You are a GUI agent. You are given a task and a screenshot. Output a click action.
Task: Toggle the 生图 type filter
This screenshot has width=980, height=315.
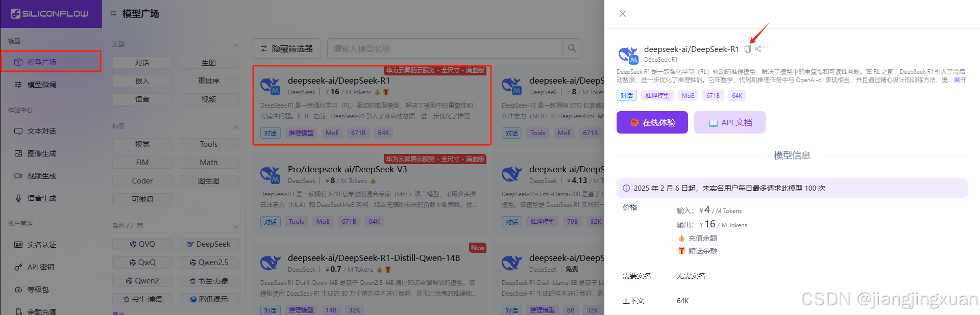click(209, 63)
